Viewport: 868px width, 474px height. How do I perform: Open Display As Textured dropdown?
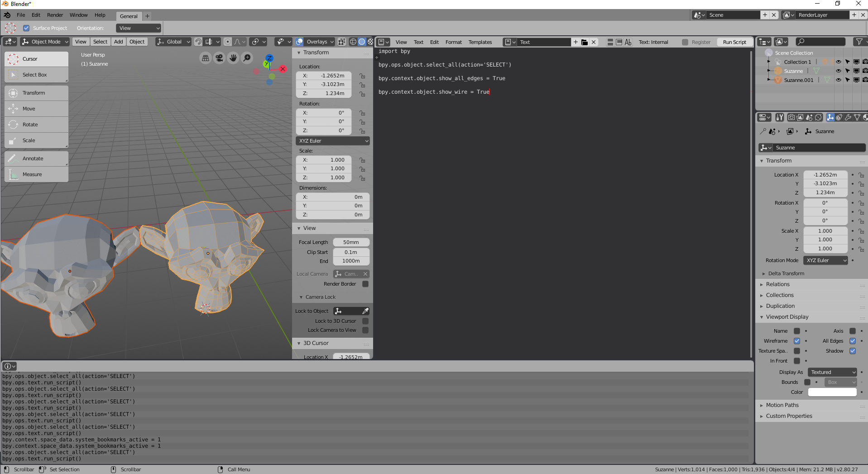coord(832,372)
